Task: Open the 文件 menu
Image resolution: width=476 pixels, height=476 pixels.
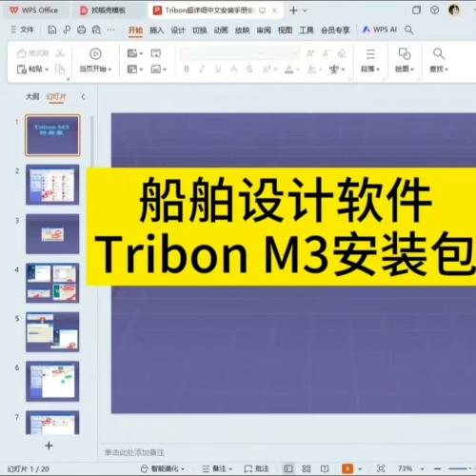Action: [x=23, y=30]
